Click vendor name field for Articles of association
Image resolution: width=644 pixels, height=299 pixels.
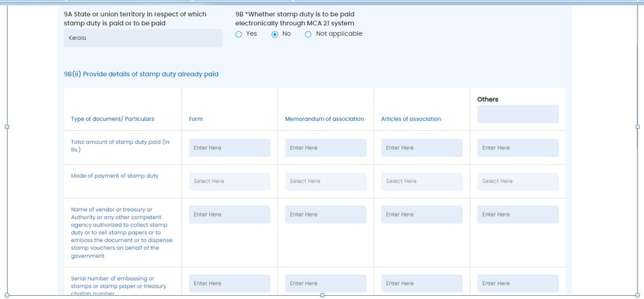422,214
